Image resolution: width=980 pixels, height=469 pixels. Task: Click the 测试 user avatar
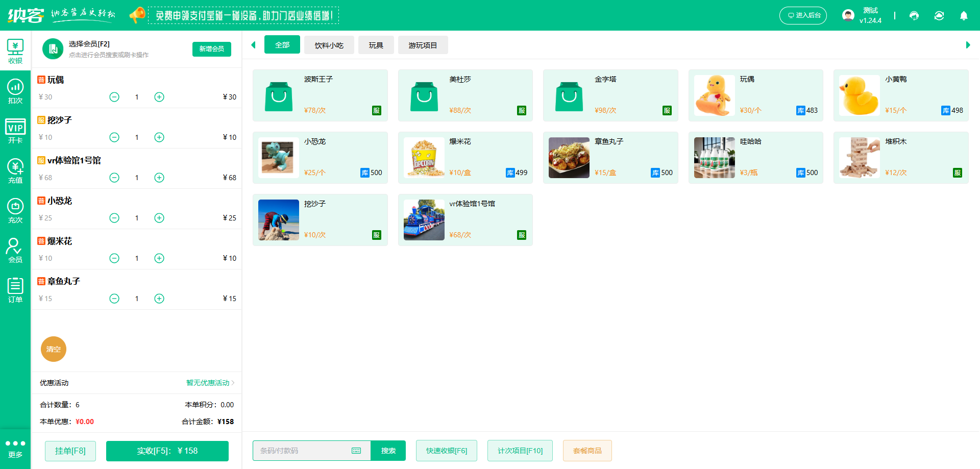[x=848, y=15]
